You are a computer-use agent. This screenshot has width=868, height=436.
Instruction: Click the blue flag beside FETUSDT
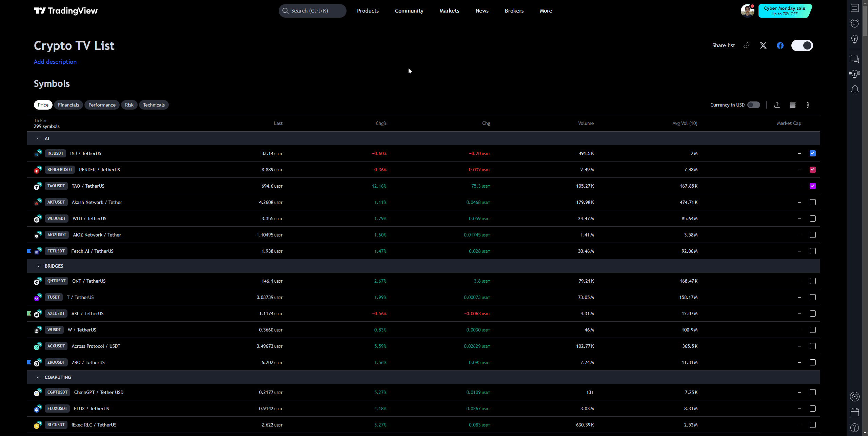pyautogui.click(x=29, y=251)
